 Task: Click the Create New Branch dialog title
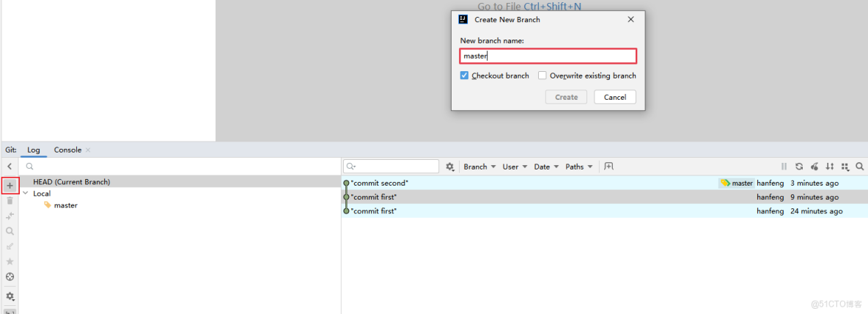point(507,19)
